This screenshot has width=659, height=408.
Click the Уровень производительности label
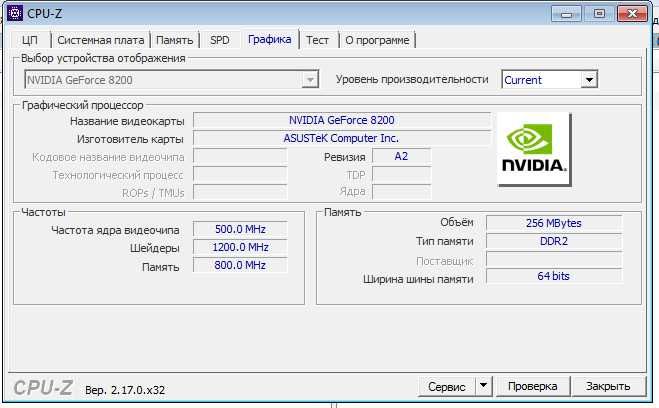pyautogui.click(x=412, y=79)
